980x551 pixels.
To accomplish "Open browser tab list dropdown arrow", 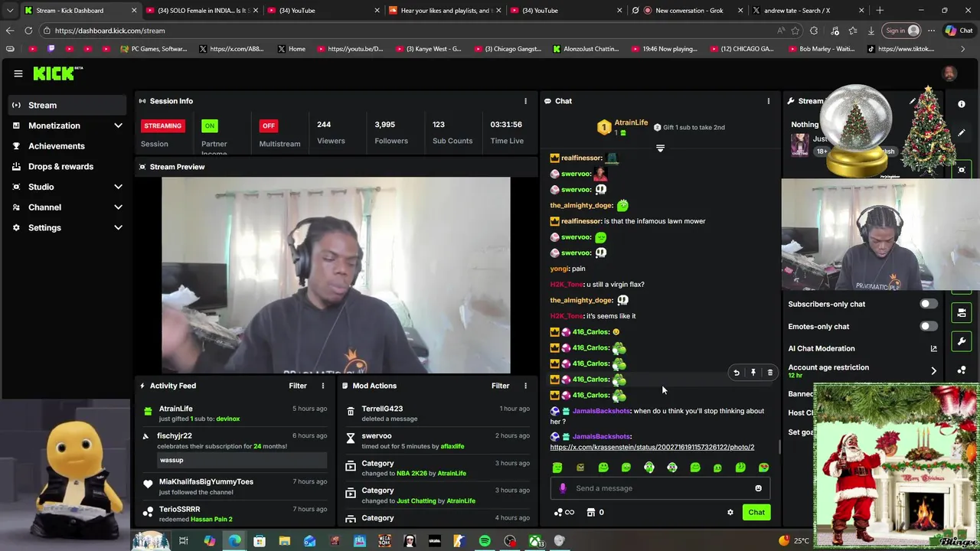I will pos(10,11).
